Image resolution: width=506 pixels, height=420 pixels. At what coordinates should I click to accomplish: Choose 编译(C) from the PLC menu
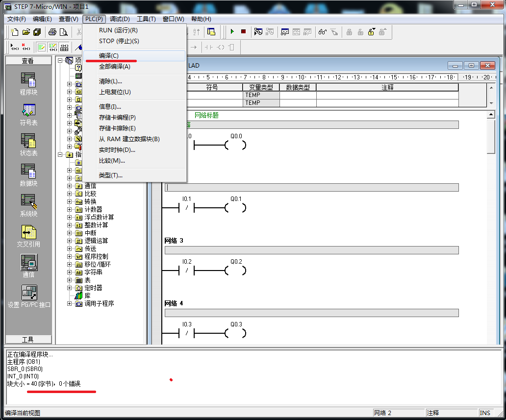click(109, 56)
